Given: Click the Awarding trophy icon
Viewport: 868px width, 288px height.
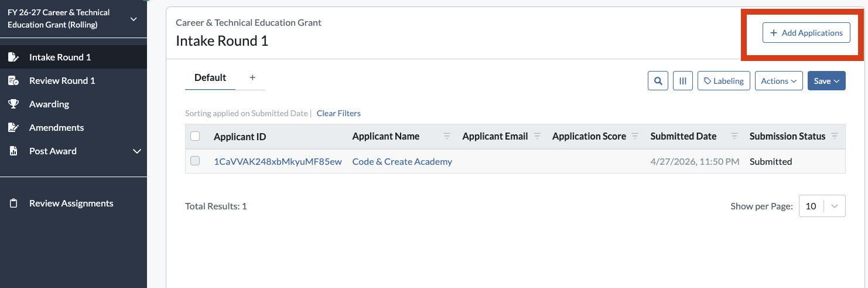Looking at the screenshot, I should click(13, 104).
